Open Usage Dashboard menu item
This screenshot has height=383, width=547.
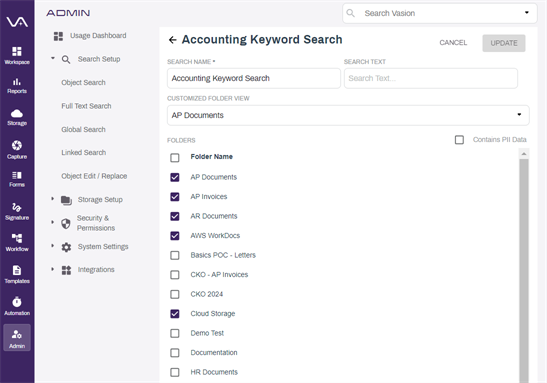click(98, 36)
